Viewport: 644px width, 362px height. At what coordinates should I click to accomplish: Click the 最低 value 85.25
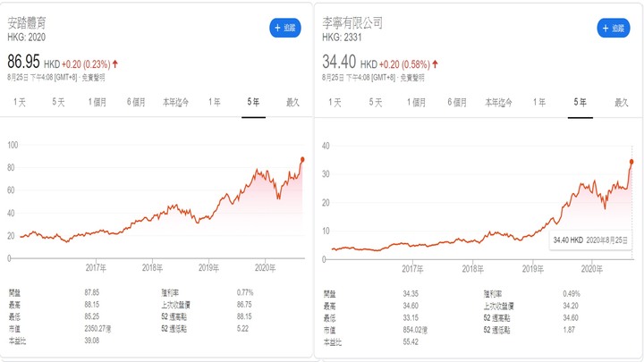tap(92, 316)
